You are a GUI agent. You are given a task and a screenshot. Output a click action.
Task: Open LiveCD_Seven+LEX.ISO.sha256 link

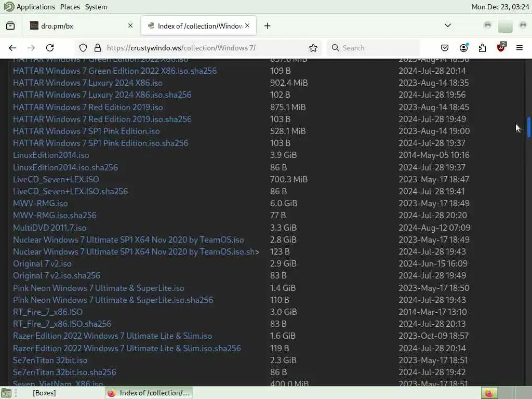point(70,191)
